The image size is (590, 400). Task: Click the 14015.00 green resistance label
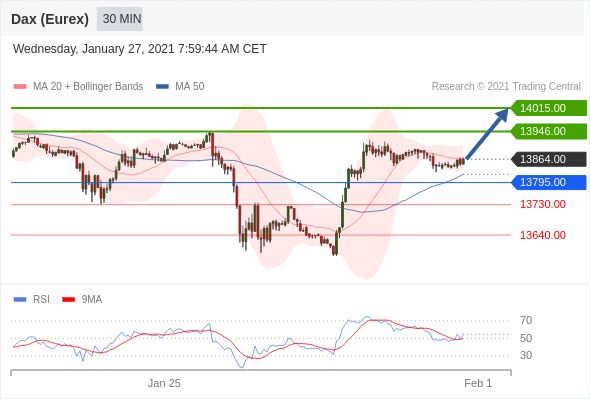coord(549,108)
